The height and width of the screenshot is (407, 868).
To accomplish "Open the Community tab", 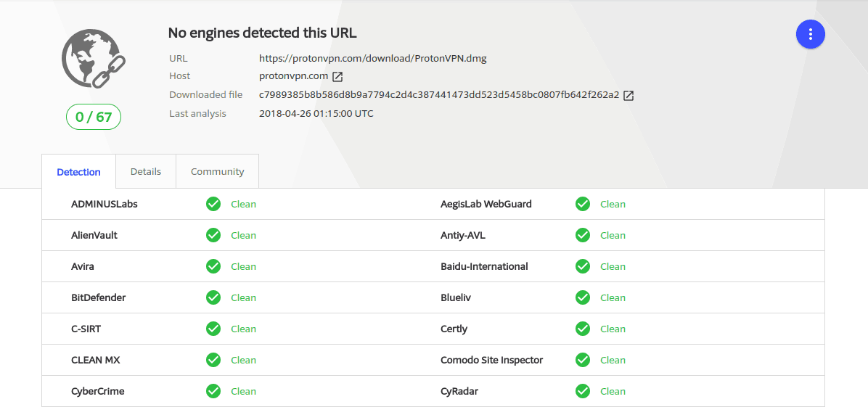I will pos(217,172).
